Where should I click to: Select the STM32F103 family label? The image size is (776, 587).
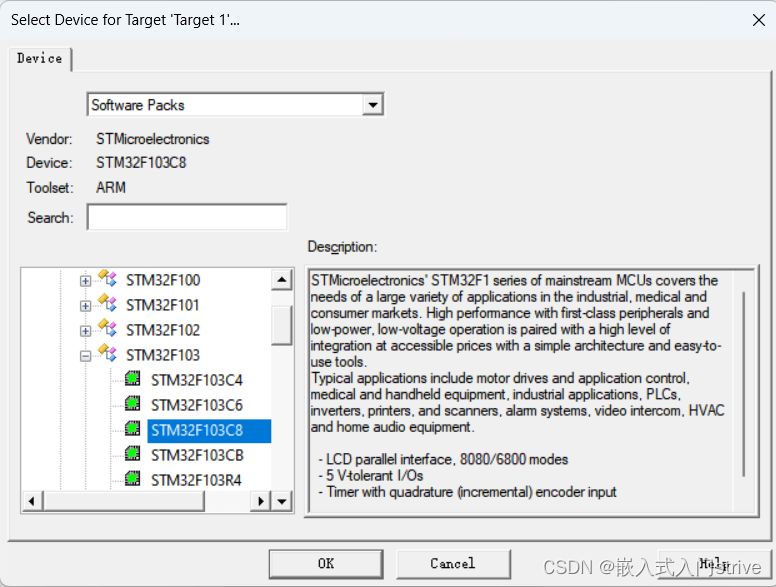point(163,355)
